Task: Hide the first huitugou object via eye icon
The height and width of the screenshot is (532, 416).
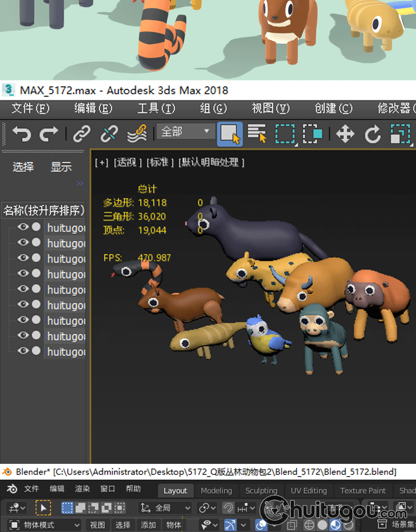Action: (23, 227)
